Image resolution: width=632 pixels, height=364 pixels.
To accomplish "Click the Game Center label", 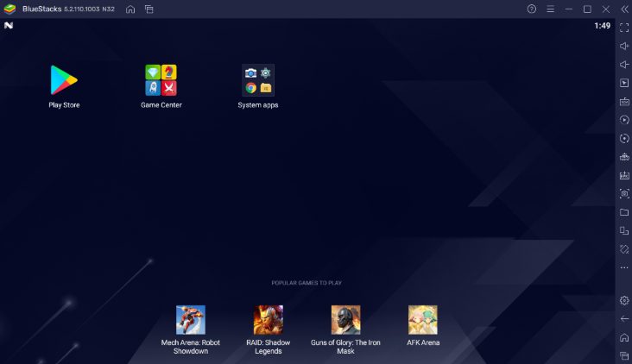I will 161,104.
